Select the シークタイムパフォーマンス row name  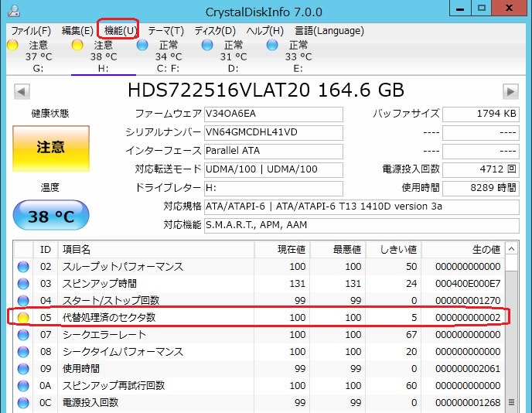point(123,352)
